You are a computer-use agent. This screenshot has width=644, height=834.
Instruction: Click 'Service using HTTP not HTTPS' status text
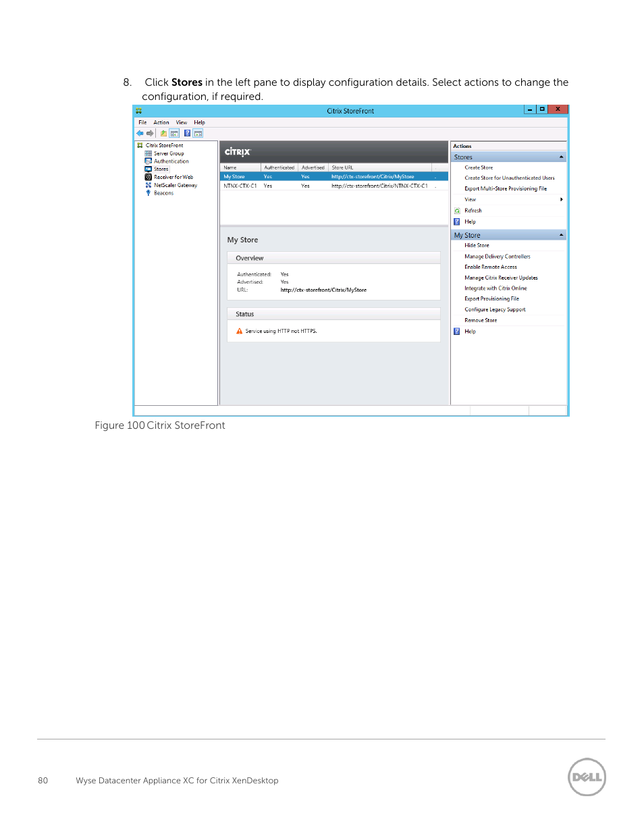pos(281,331)
